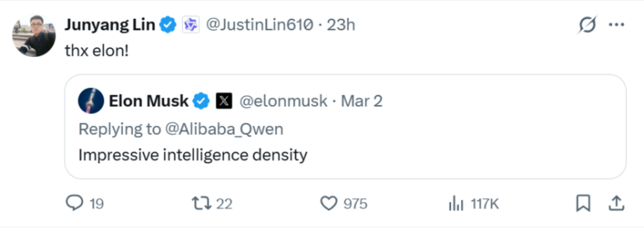This screenshot has width=644, height=231.
Task: Open Junyang Lin's profile picture
Action: point(34,36)
